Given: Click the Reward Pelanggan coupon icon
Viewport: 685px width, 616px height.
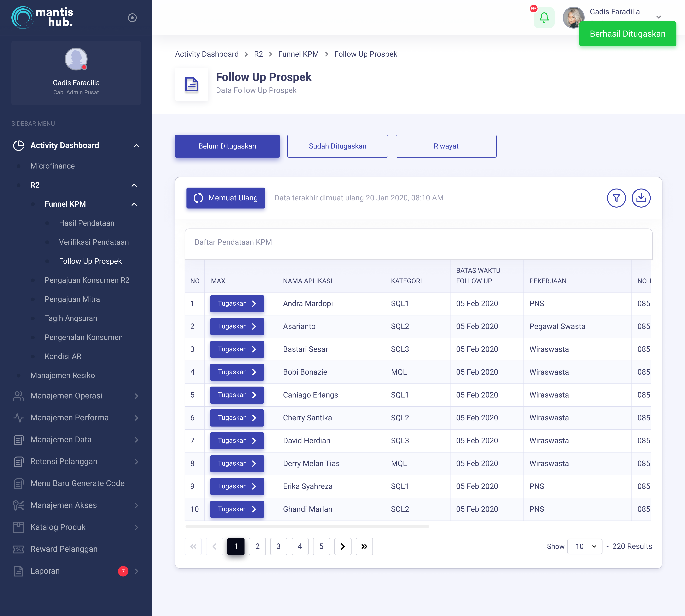Looking at the screenshot, I should (18, 549).
